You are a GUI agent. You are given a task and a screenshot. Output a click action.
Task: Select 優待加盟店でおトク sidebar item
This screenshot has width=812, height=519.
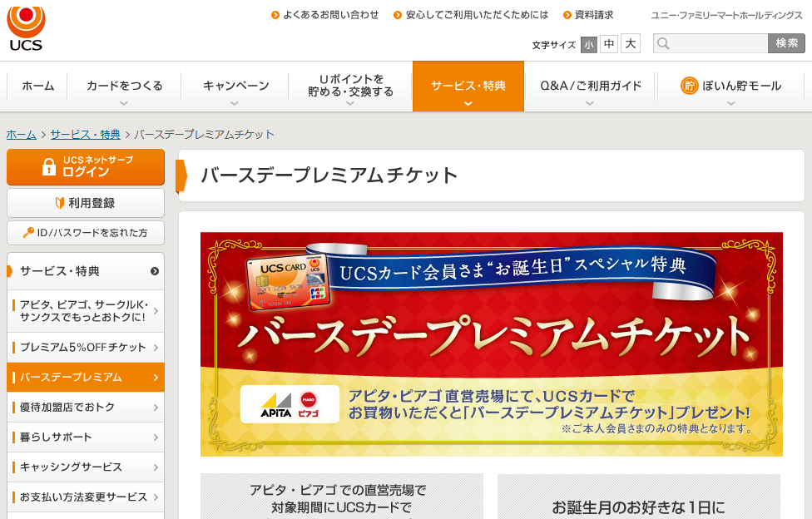(x=86, y=408)
